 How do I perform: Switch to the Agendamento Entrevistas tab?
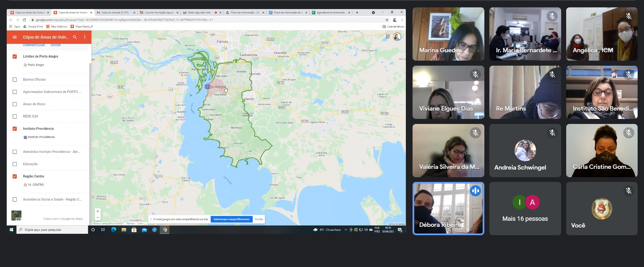coord(330,13)
